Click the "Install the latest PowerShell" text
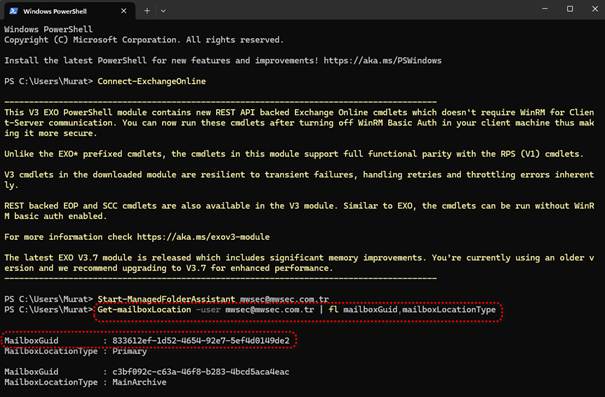Image resolution: width=605 pixels, height=397 pixels. coord(76,61)
